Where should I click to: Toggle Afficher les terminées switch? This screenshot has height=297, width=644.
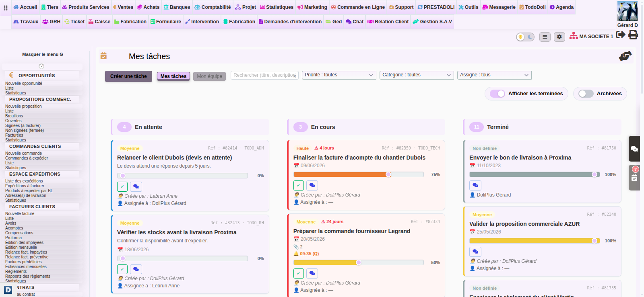(497, 94)
